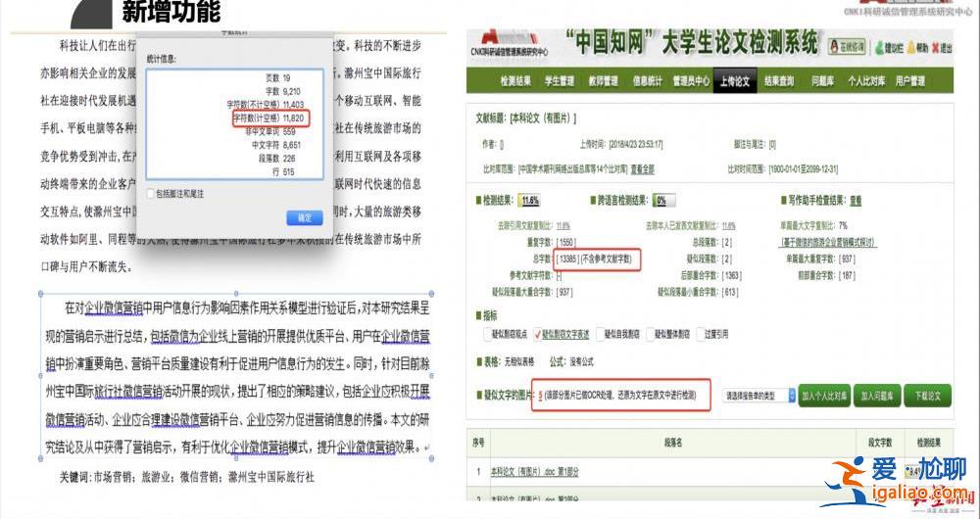Open the 检测结果 navigation tab
This screenshot has width=980, height=519.
515,81
